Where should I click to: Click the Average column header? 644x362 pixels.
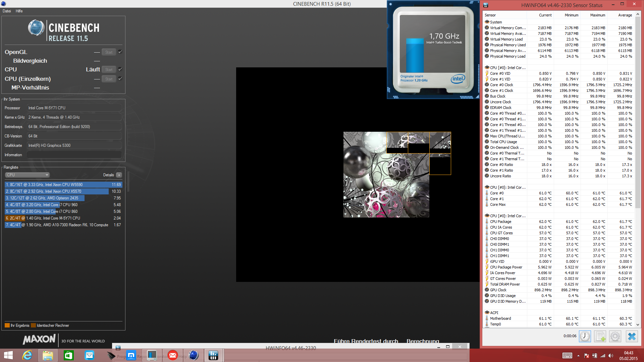click(x=621, y=15)
